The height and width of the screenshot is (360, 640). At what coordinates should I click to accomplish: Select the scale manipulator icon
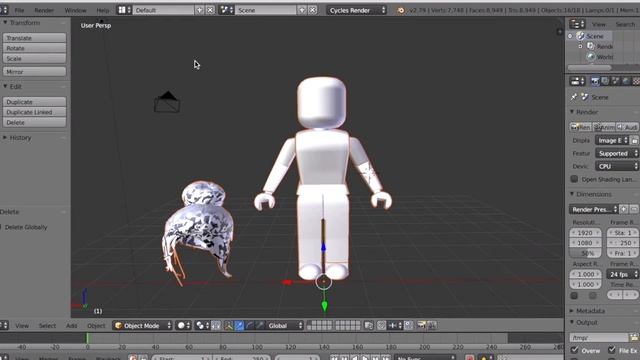click(x=260, y=325)
